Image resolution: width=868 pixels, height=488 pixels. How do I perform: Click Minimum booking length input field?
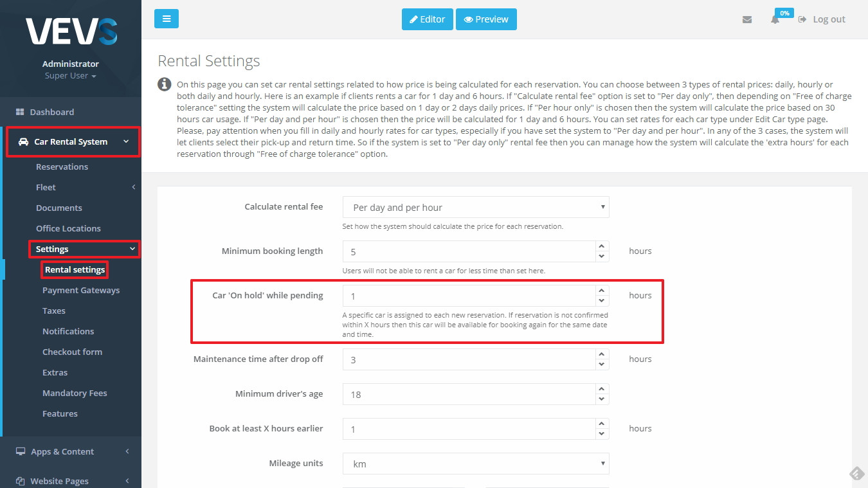[469, 251]
